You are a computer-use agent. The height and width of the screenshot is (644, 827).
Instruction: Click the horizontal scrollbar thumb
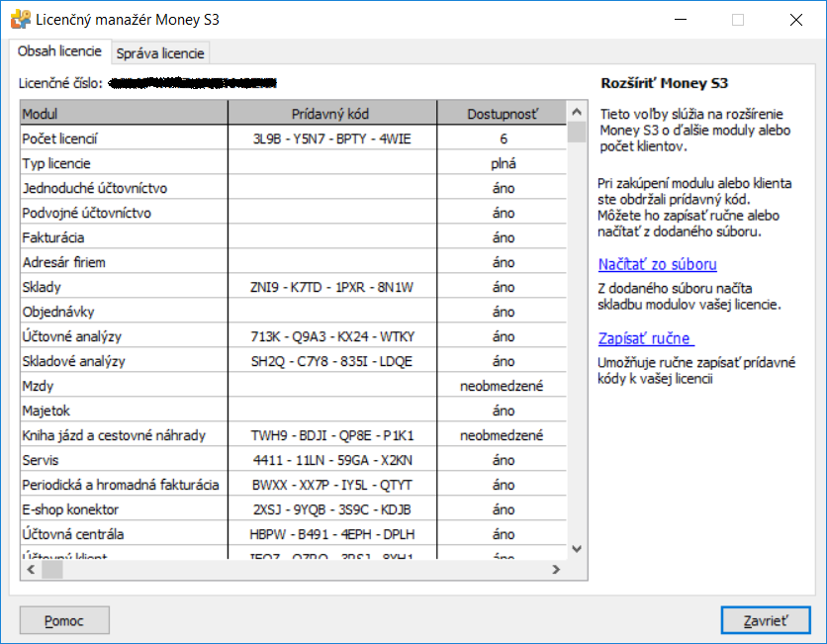[x=52, y=569]
